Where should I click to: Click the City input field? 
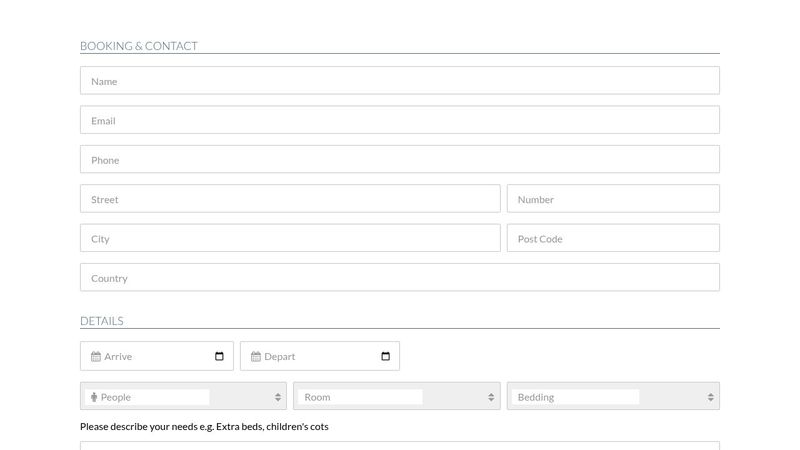point(290,238)
